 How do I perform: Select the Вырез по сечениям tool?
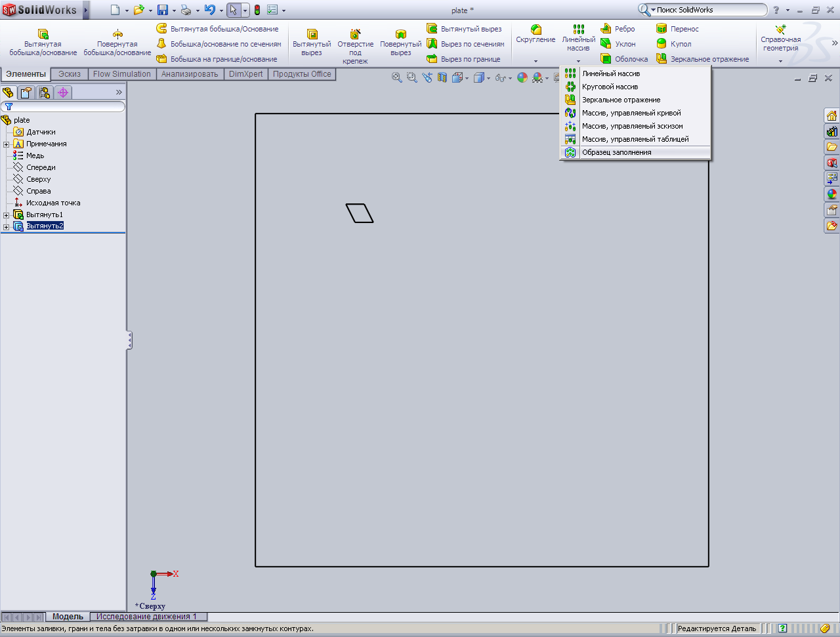point(466,44)
